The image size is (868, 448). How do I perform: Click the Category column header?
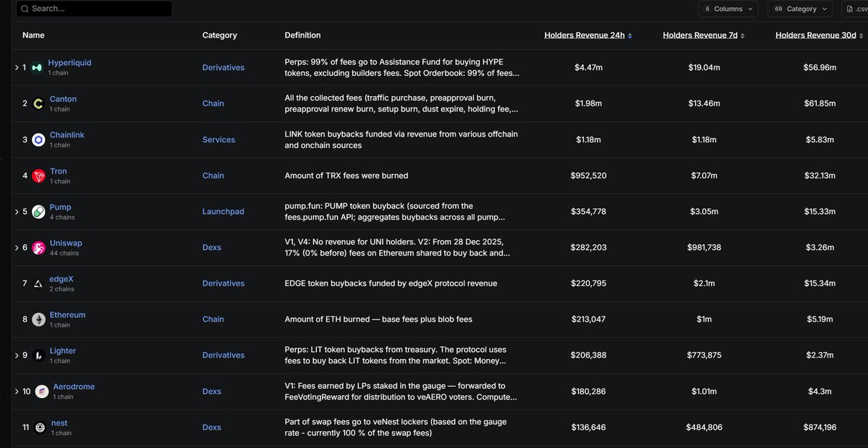coord(220,35)
